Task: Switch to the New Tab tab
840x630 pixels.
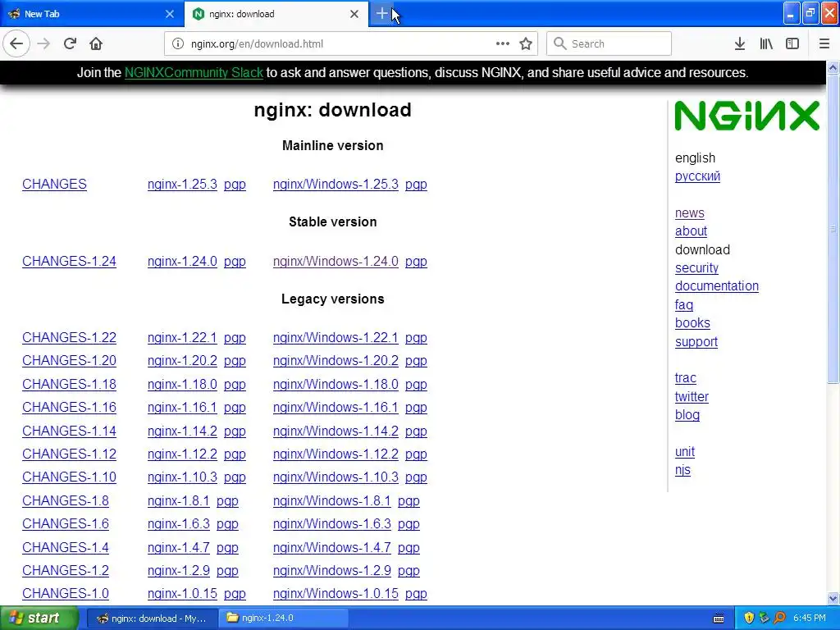Action: [x=92, y=14]
